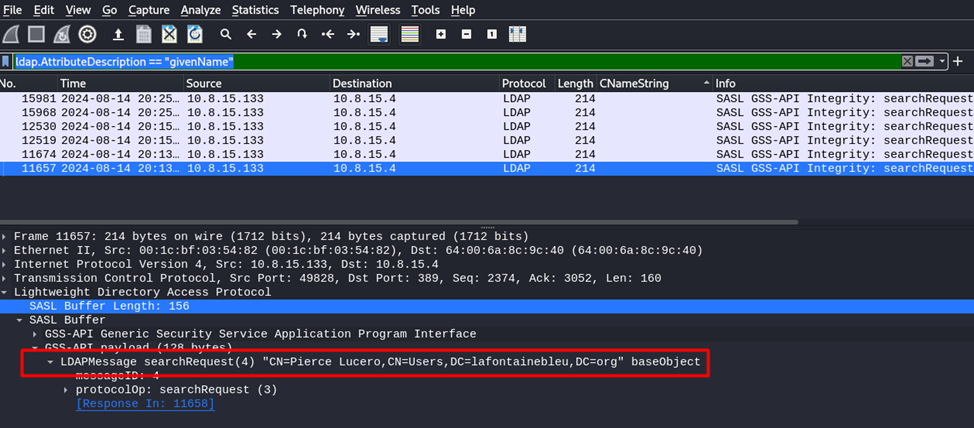Image resolution: width=974 pixels, height=428 pixels.
Task: Jump to the last packet
Action: (353, 35)
